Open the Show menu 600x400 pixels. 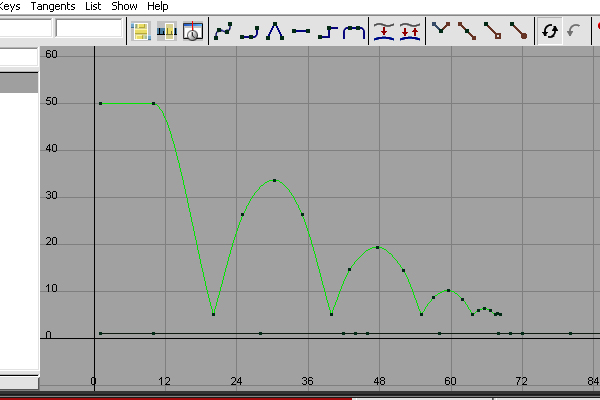click(x=124, y=6)
